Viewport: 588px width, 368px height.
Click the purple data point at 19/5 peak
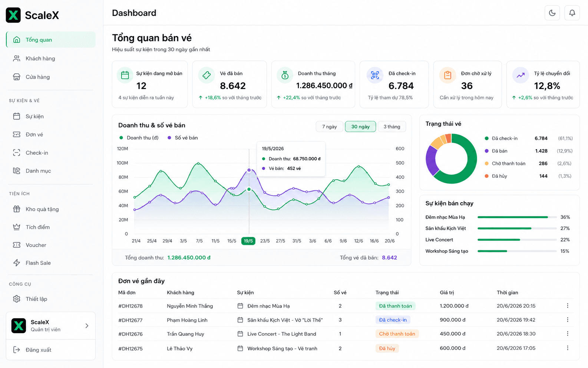click(x=249, y=170)
